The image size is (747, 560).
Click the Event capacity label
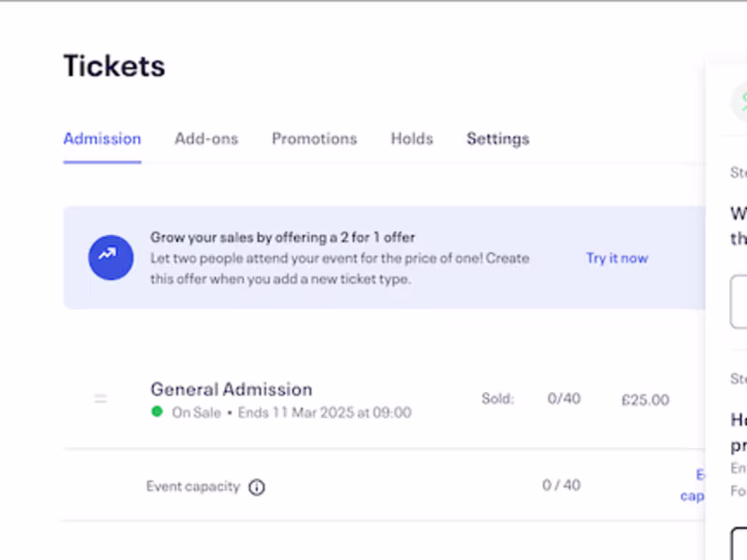click(x=193, y=486)
